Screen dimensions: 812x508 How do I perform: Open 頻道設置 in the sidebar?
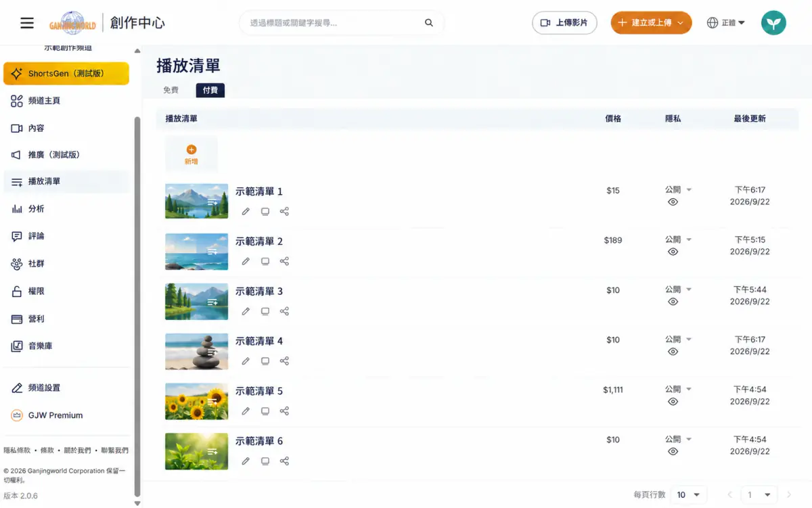(x=66, y=388)
